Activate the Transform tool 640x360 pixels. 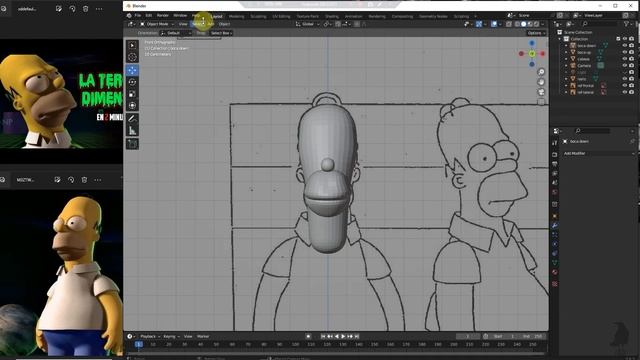click(x=132, y=106)
